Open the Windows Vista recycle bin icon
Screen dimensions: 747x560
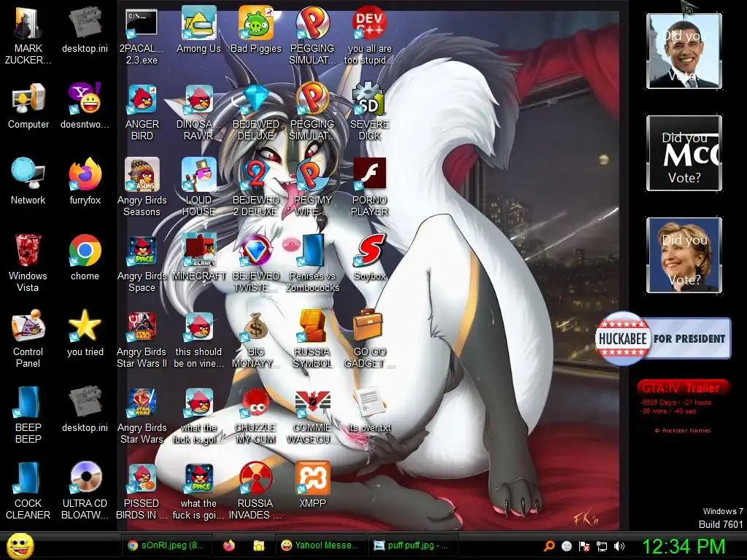click(28, 262)
